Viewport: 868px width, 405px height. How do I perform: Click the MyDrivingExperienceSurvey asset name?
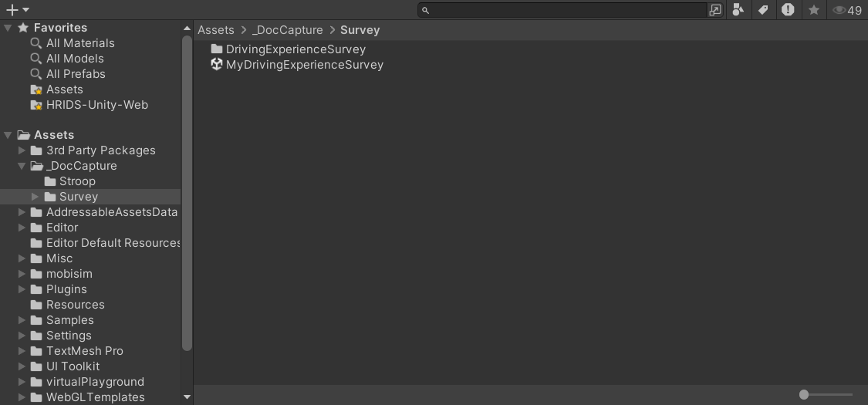[x=305, y=65]
